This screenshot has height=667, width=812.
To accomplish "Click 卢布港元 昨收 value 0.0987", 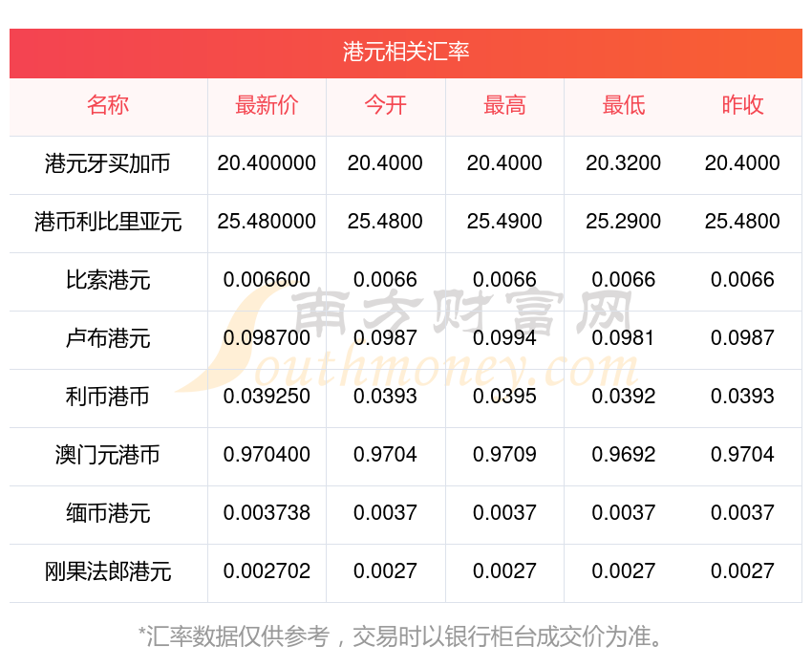I will click(x=742, y=338).
